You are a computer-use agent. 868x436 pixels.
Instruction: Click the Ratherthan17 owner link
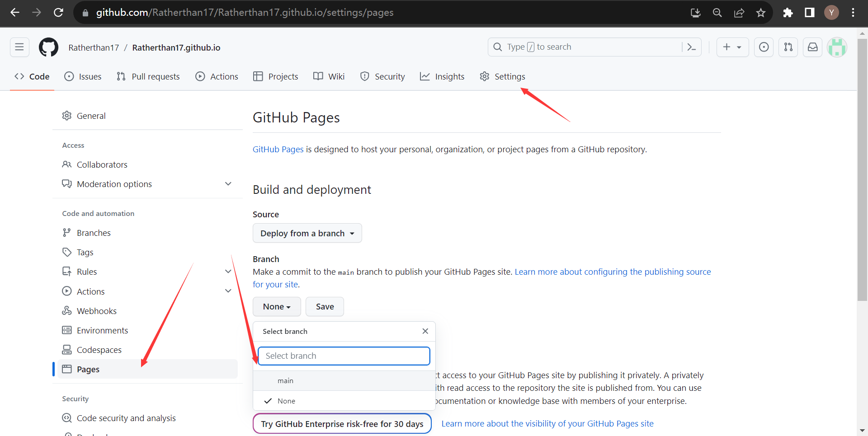(94, 47)
